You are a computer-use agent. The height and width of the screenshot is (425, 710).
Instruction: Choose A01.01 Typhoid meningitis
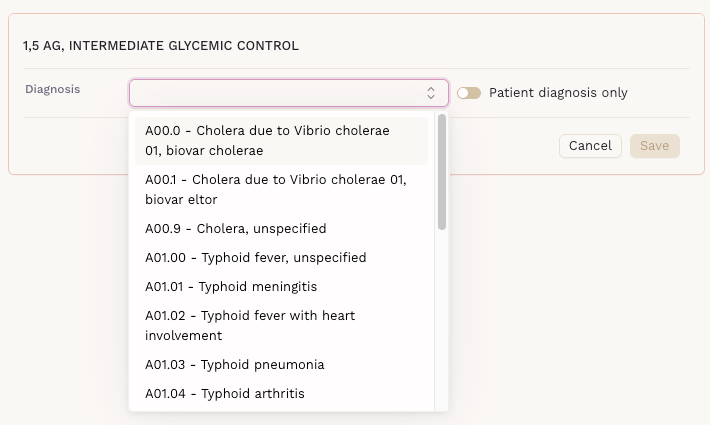point(231,286)
